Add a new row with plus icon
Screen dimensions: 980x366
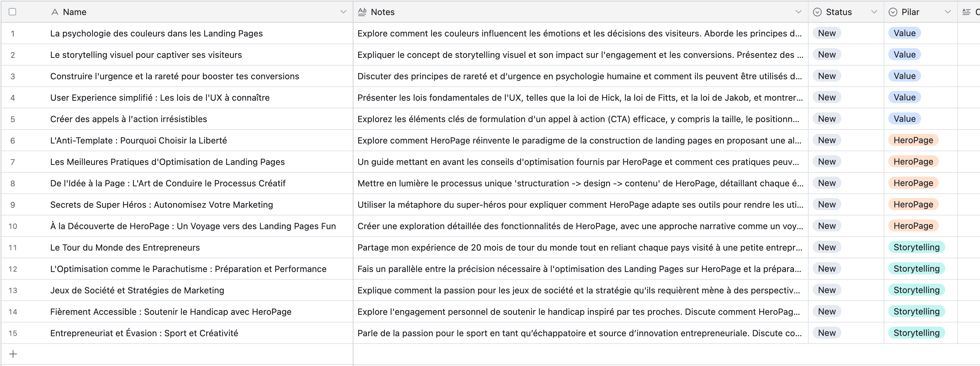pos(13,354)
